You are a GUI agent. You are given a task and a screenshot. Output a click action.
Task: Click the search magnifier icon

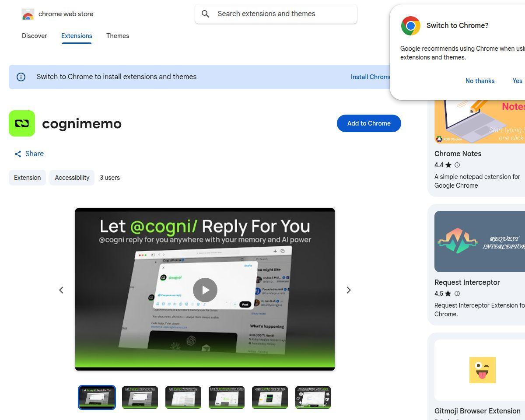point(205,14)
